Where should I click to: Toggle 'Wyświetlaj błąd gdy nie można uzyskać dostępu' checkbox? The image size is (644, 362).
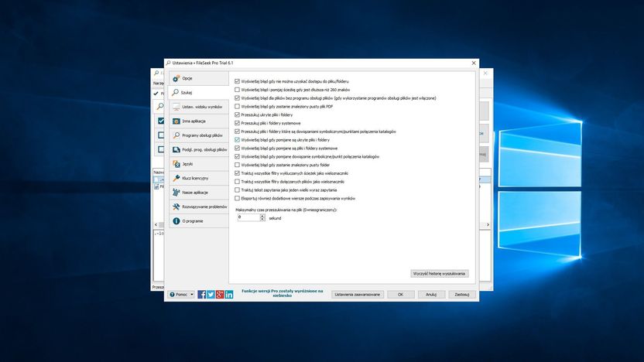(237, 81)
